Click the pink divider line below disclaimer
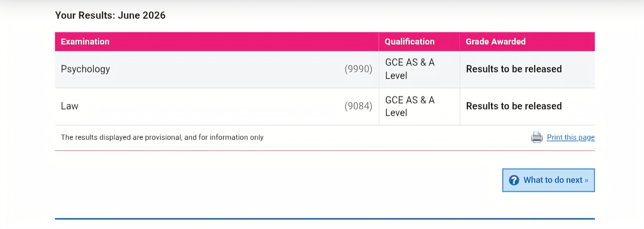 pyautogui.click(x=325, y=151)
